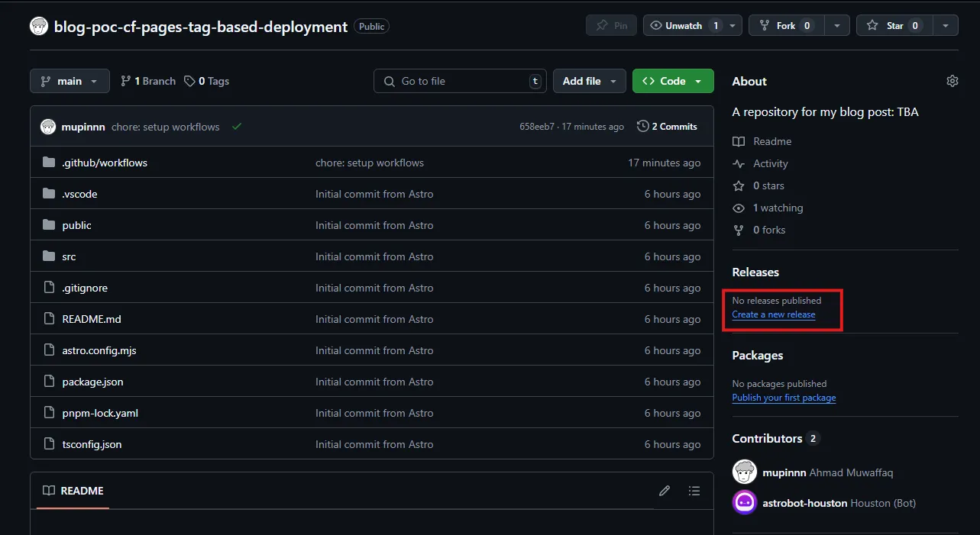Expand the Add file dropdown
This screenshot has width=980, height=535.
pos(589,80)
